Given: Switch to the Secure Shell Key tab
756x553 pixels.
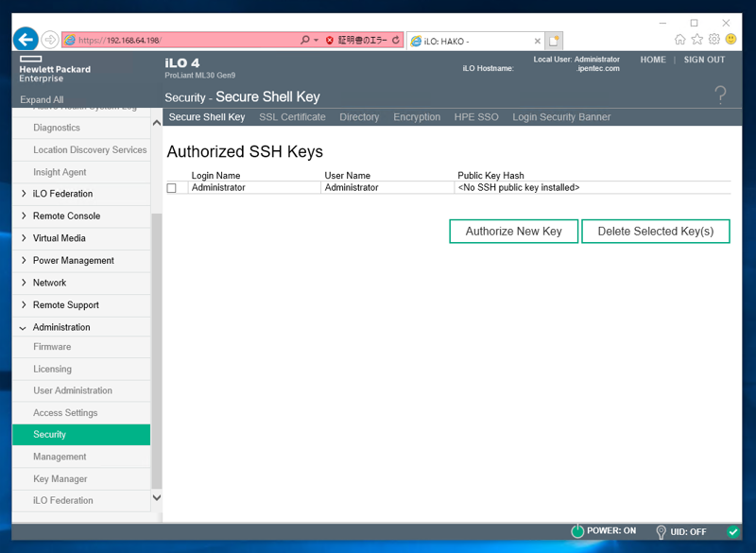Looking at the screenshot, I should (207, 117).
